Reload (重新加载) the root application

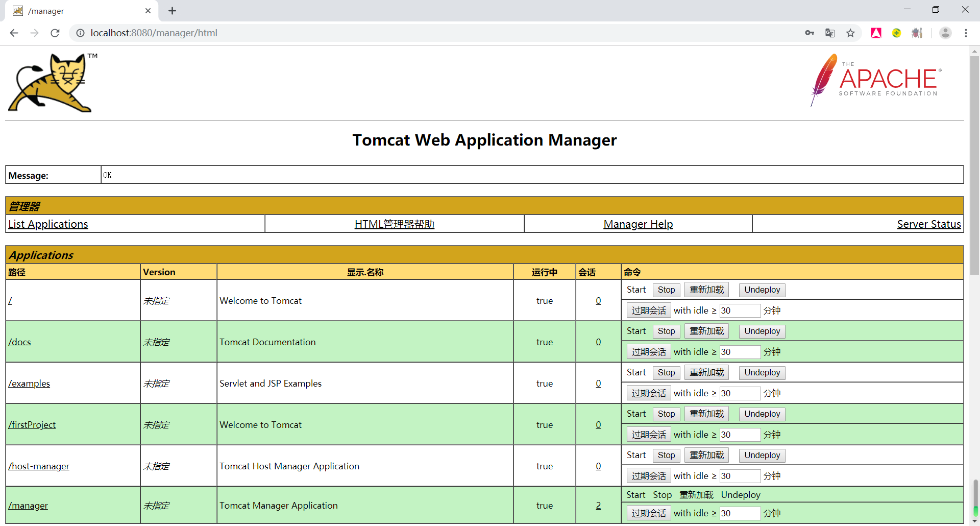click(x=706, y=290)
